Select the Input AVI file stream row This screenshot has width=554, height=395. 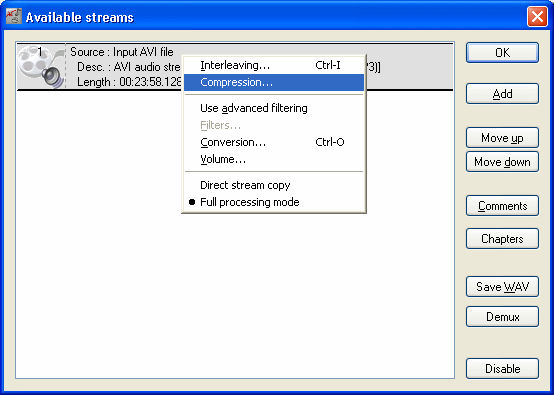(x=235, y=66)
